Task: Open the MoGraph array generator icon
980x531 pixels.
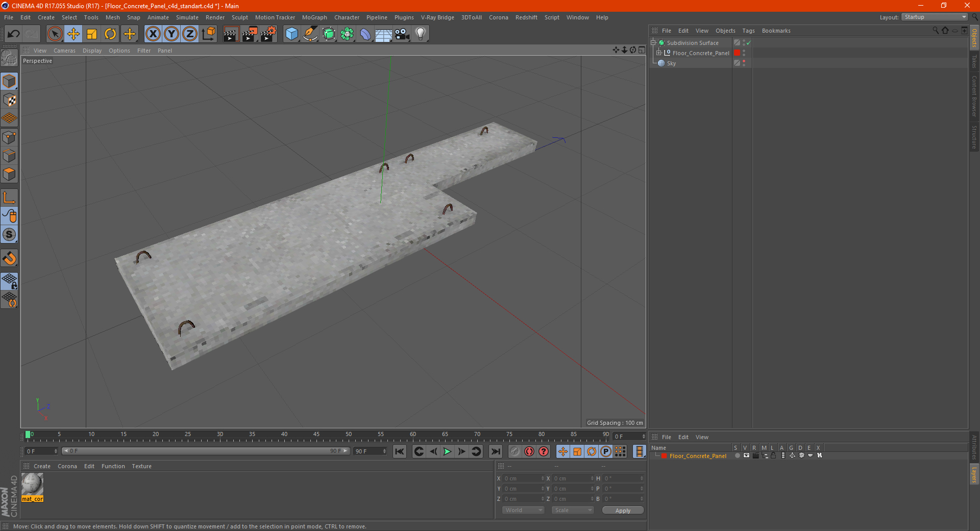Action: pyautogui.click(x=347, y=34)
